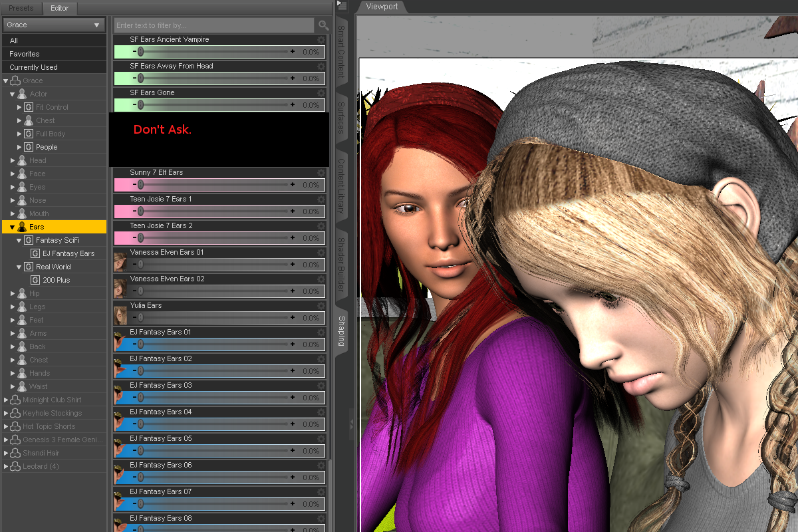Select Keyhole Stockings in the tree
798x532 pixels.
pos(53,413)
